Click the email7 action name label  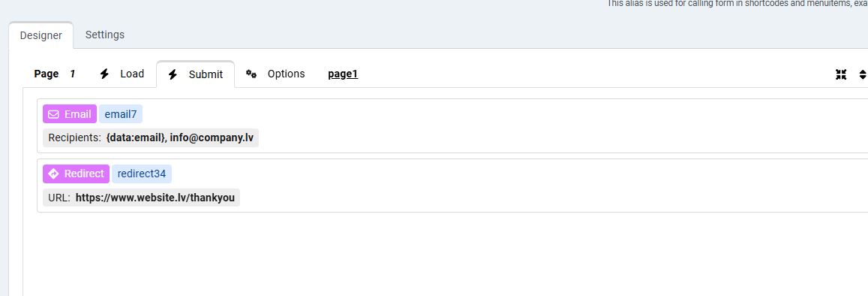(x=121, y=114)
